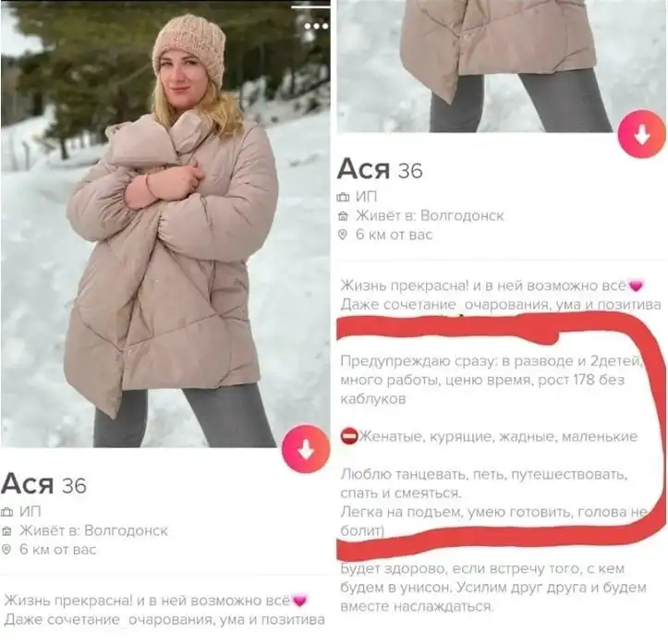Tap the pink down-arrow under the woman's full photo

tap(306, 448)
